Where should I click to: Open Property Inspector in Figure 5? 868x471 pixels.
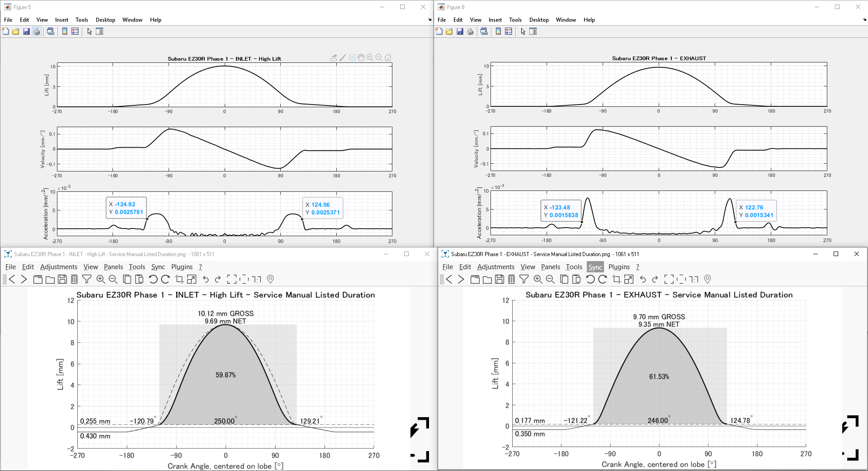(x=99, y=31)
